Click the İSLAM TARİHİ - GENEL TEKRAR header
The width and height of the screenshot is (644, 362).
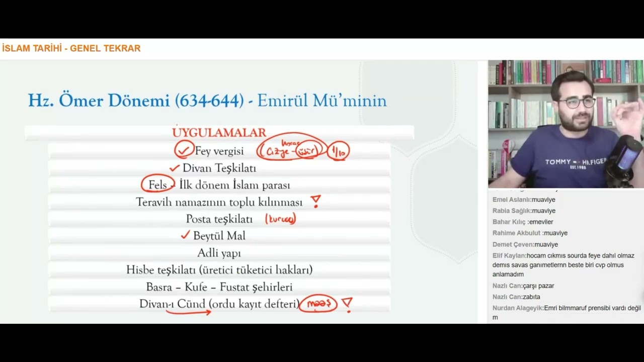coord(71,48)
